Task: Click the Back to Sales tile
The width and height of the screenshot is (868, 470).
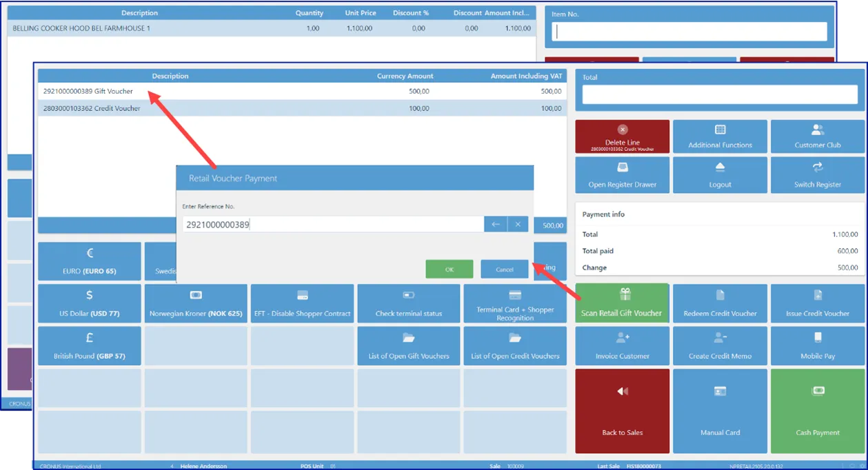Action: click(622, 411)
